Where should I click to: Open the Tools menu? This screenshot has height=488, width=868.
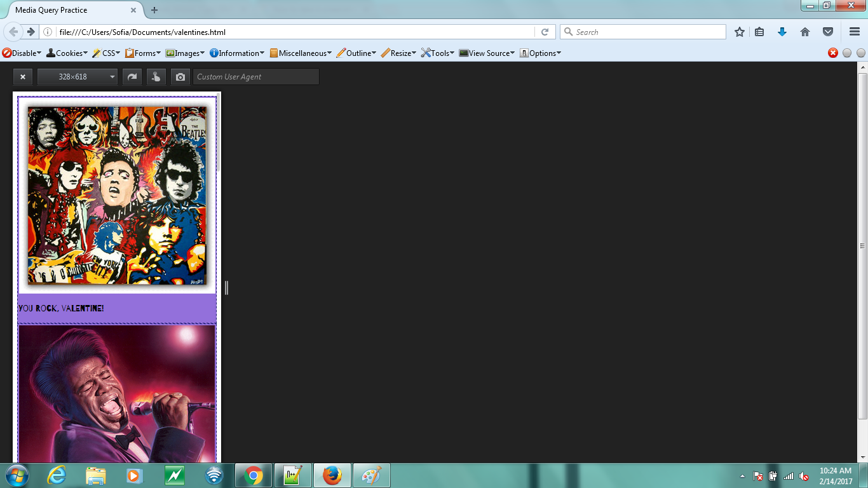[x=438, y=53]
